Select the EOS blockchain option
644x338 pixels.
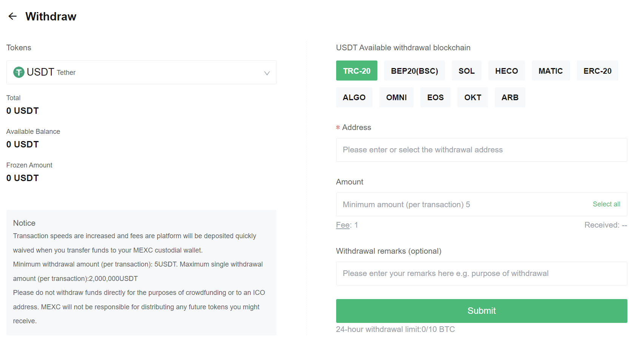pos(435,98)
